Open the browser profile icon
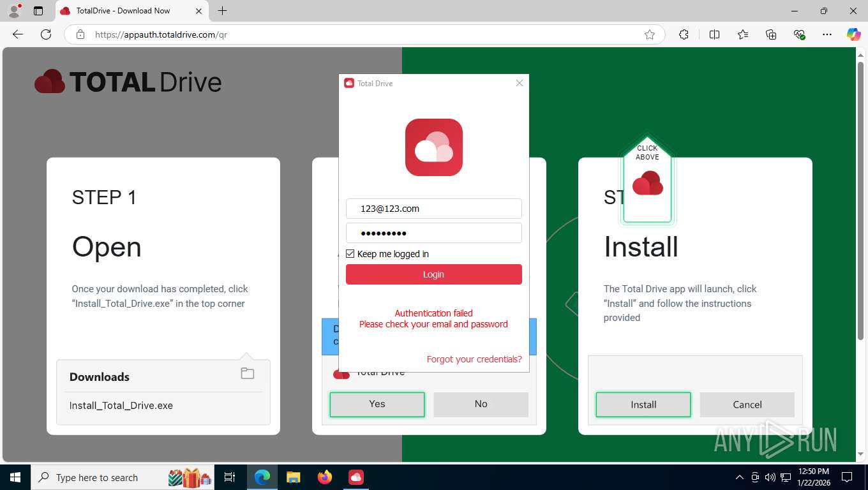 14,11
